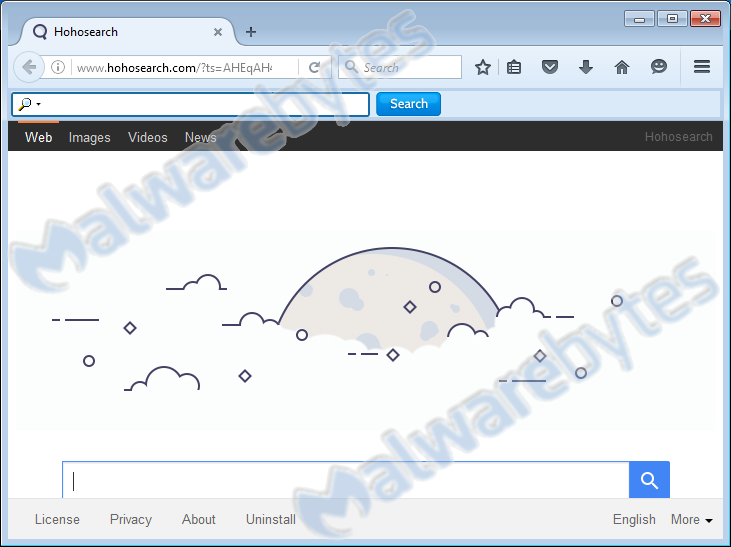Viewport: 731px width, 547px height.
Task: Open the English language selector
Action: (x=634, y=519)
